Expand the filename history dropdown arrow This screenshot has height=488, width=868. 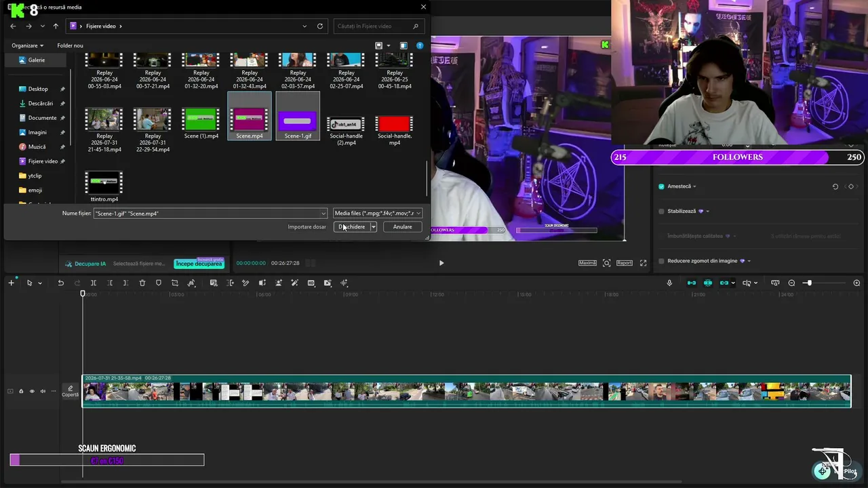(323, 213)
